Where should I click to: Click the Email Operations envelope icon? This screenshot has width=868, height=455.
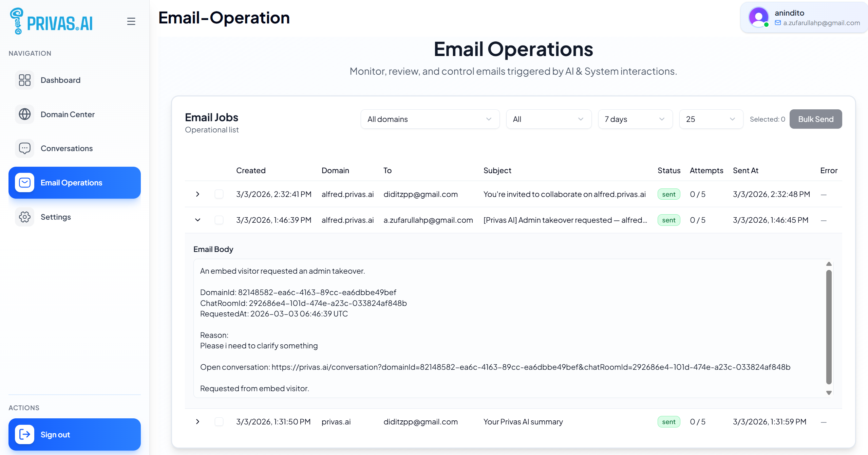tap(24, 183)
